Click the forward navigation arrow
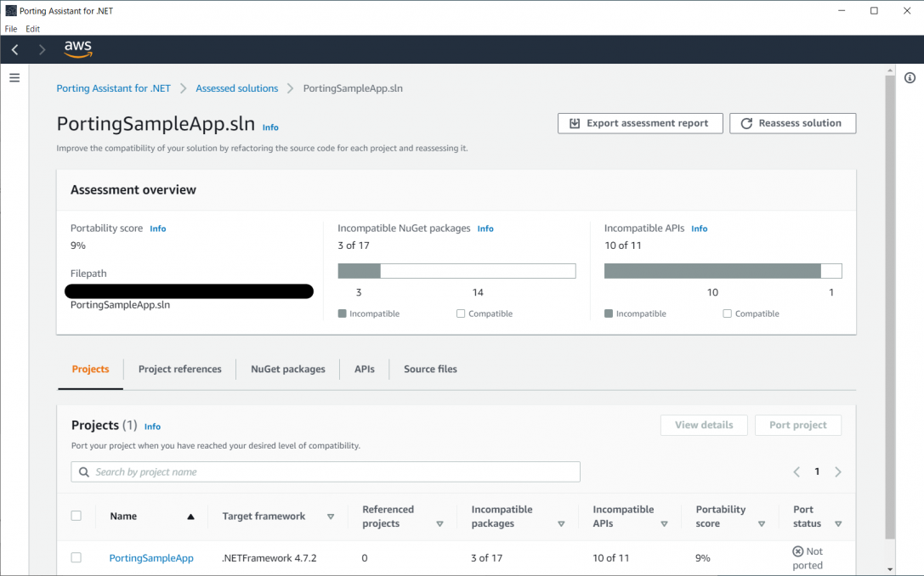The width and height of the screenshot is (924, 576). click(42, 50)
